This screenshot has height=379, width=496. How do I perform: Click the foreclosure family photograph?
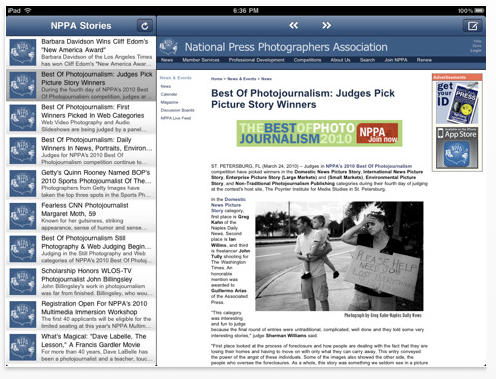[x=339, y=256]
